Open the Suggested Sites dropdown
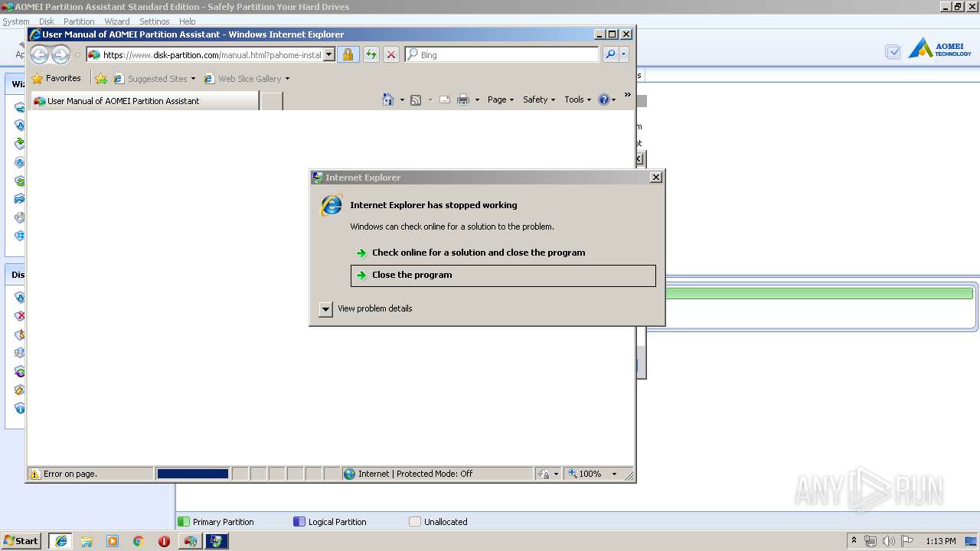The height and width of the screenshot is (551, 980). point(193,79)
